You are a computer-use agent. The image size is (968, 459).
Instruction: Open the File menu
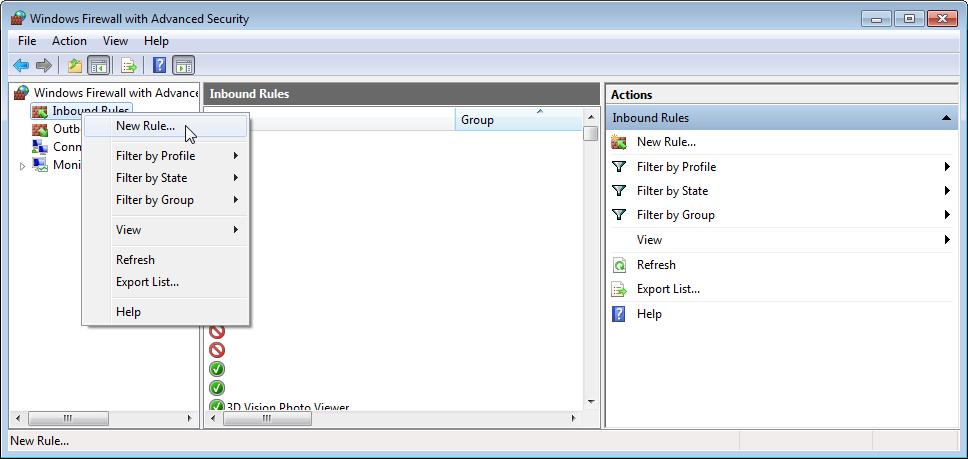(27, 41)
